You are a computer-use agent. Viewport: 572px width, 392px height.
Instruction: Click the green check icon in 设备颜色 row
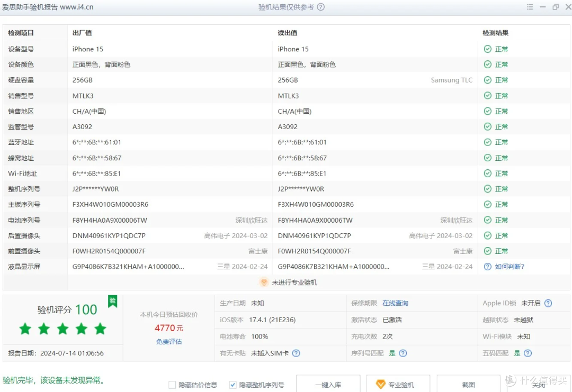coord(487,65)
